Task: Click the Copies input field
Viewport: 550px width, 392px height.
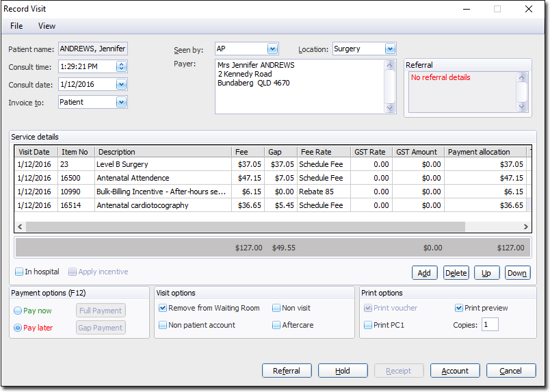Action: click(x=490, y=325)
